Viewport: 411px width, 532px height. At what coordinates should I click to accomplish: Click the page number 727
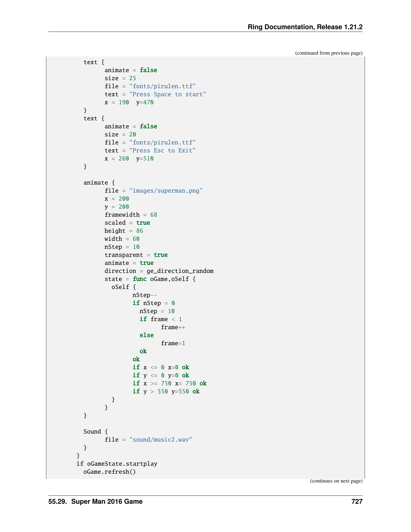coord(357,501)
